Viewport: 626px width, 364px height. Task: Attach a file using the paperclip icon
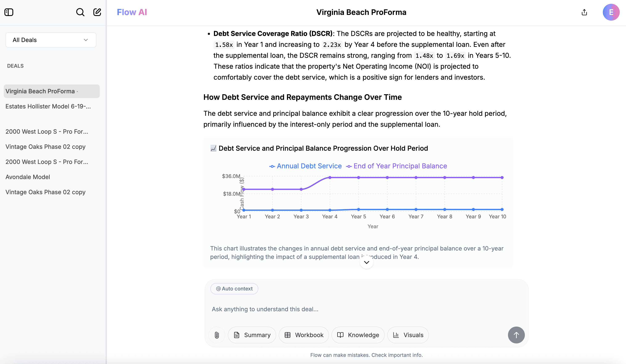point(217,335)
